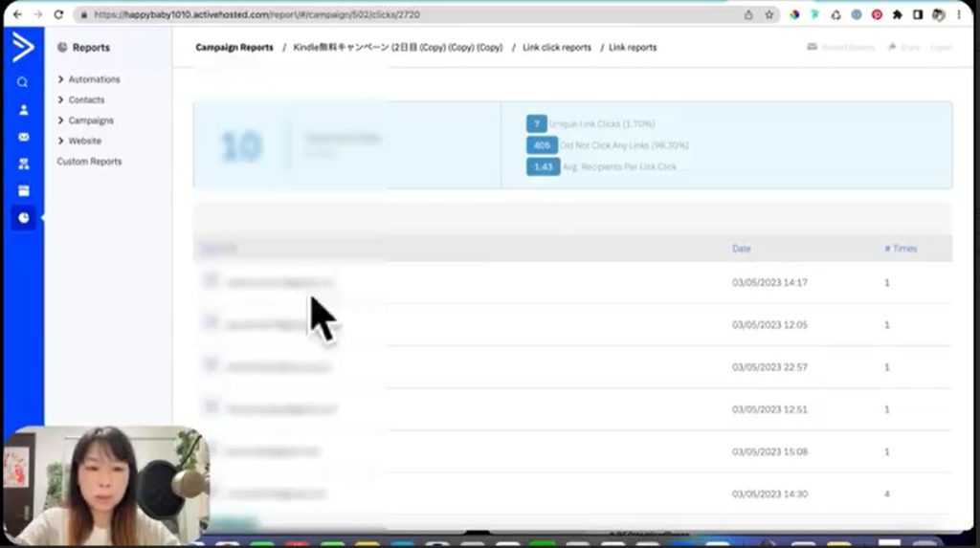Click the browser address bar URL
This screenshot has height=548, width=980.
click(x=256, y=15)
